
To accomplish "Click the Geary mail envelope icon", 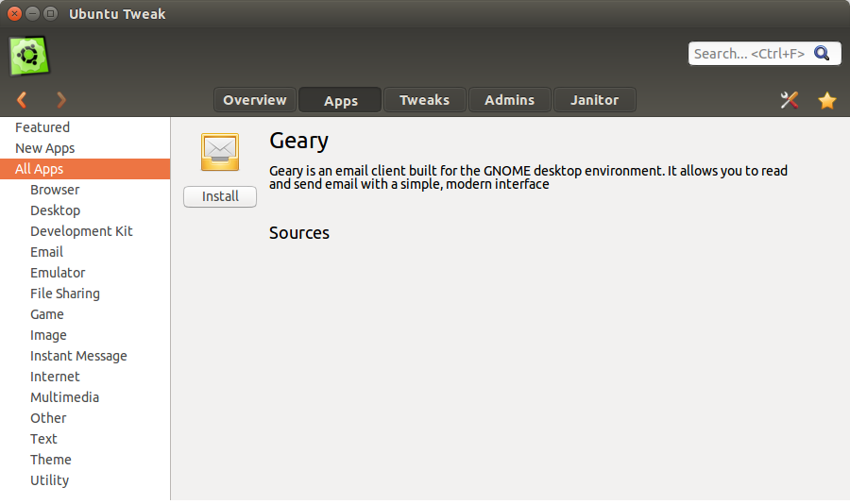I will (220, 152).
